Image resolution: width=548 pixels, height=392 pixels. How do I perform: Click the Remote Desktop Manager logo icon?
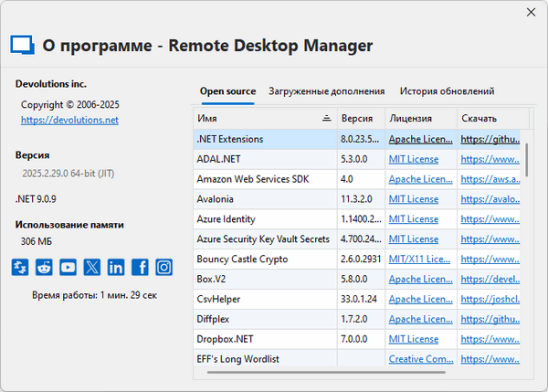pos(22,46)
